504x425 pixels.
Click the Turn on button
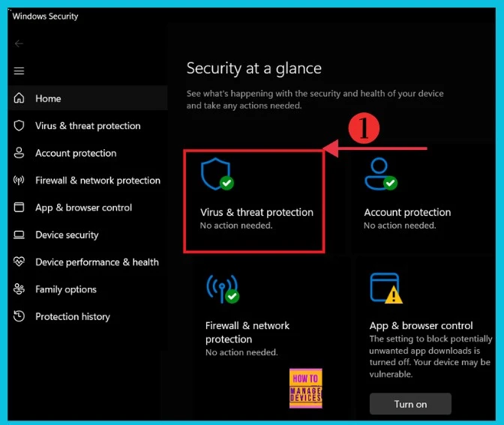(x=410, y=404)
